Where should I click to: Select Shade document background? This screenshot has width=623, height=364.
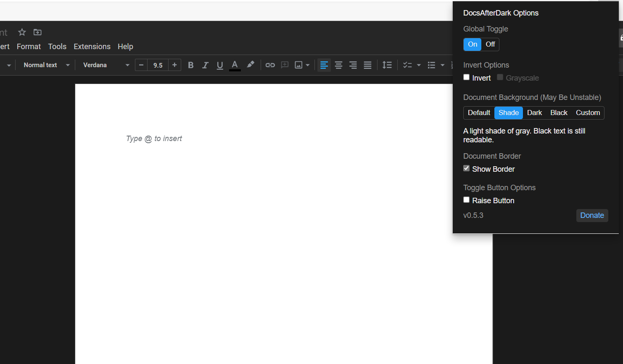(509, 113)
